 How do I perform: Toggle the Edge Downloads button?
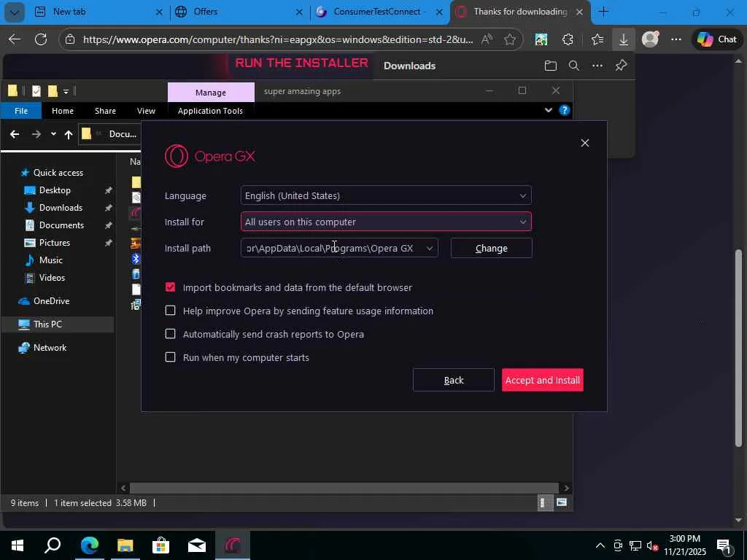click(623, 39)
